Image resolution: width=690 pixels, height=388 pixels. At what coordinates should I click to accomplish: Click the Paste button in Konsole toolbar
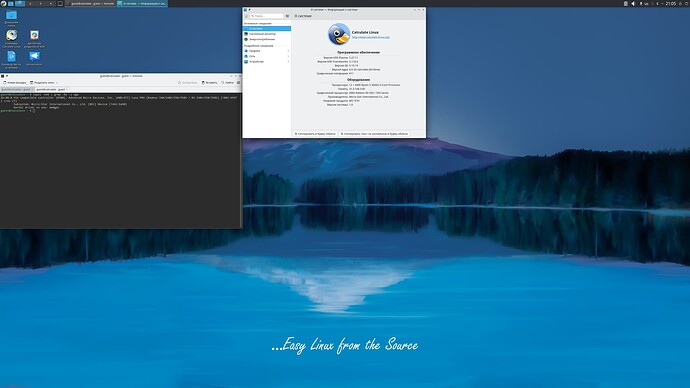tap(209, 83)
